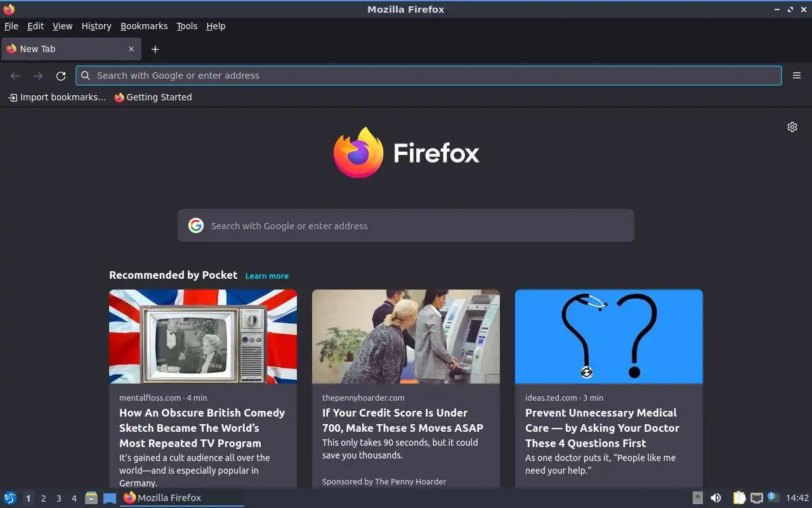Open the History menu
The image size is (812, 508).
tap(96, 26)
